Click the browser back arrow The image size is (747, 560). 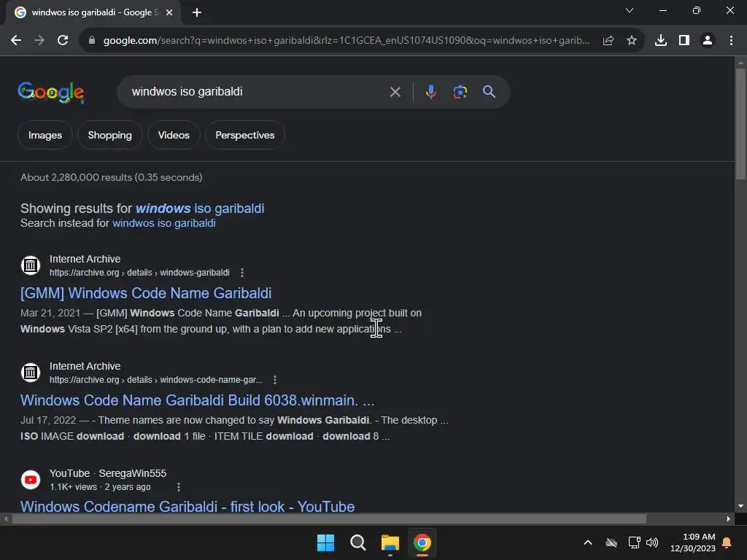click(x=16, y=41)
